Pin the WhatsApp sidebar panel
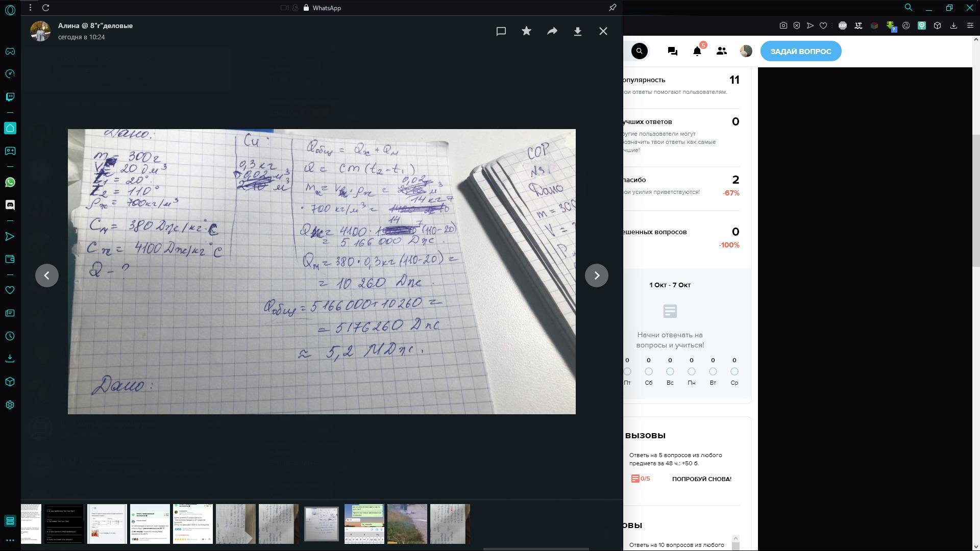Viewport: 980px width, 551px height. tap(612, 8)
